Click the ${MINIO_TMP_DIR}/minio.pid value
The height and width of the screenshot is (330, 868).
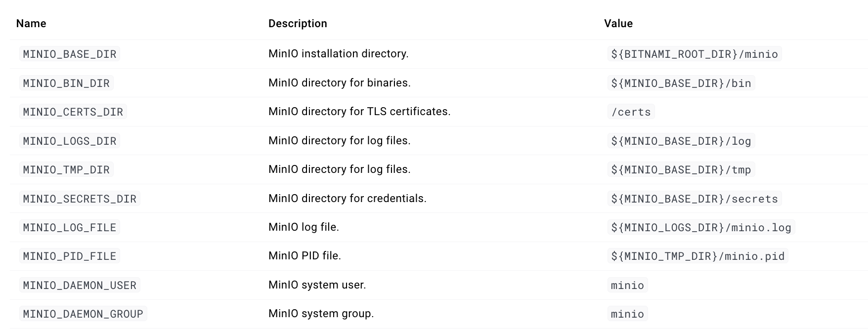(x=697, y=256)
